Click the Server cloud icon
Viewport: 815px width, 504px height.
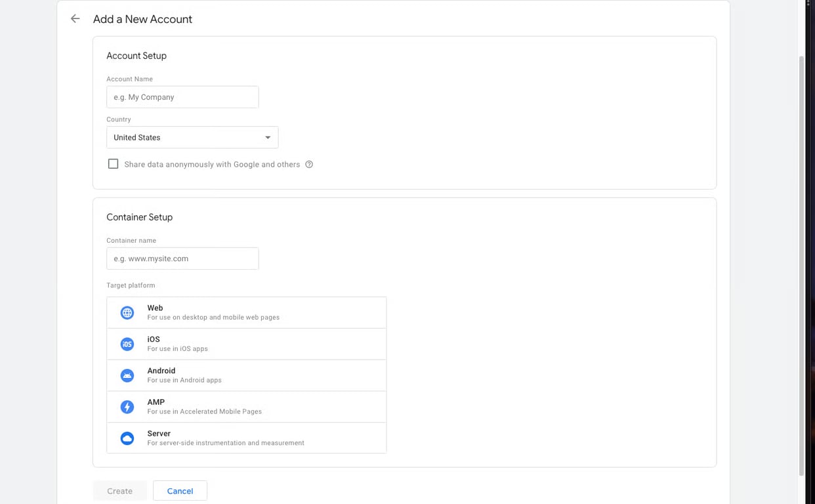(127, 438)
